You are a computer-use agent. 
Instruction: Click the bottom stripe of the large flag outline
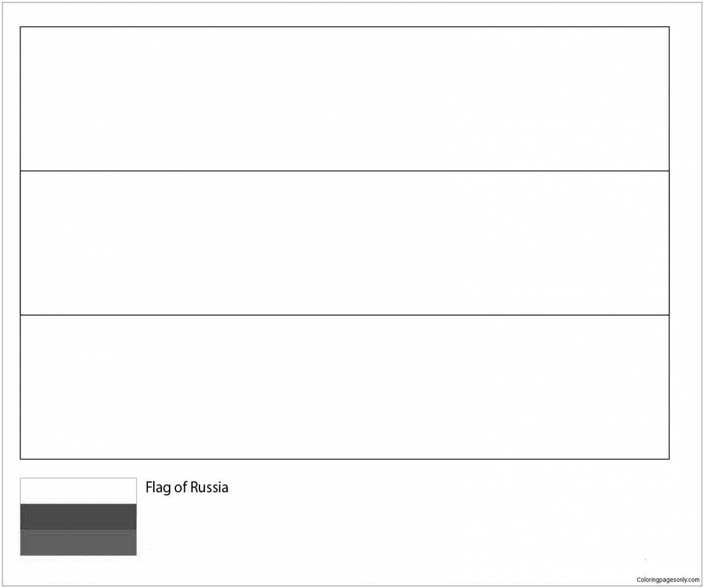coord(344,387)
